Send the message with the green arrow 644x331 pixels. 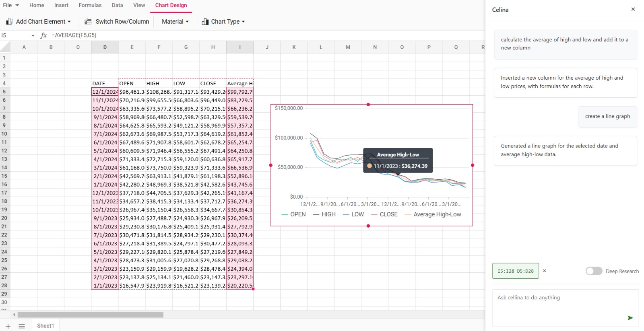pyautogui.click(x=630, y=318)
